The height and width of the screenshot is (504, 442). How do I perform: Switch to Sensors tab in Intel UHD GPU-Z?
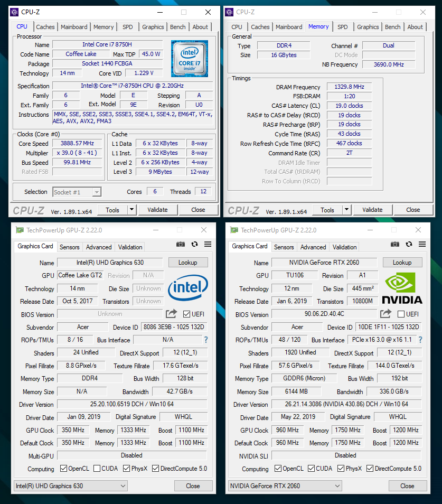69,247
